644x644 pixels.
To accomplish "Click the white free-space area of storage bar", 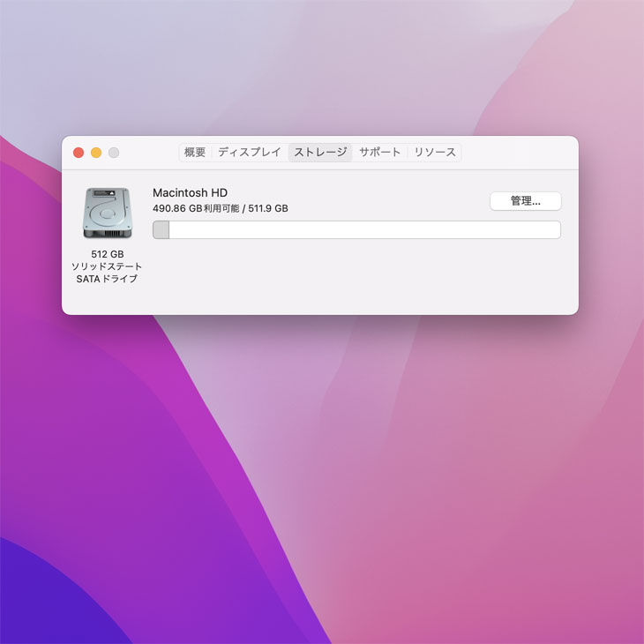I will pos(363,230).
